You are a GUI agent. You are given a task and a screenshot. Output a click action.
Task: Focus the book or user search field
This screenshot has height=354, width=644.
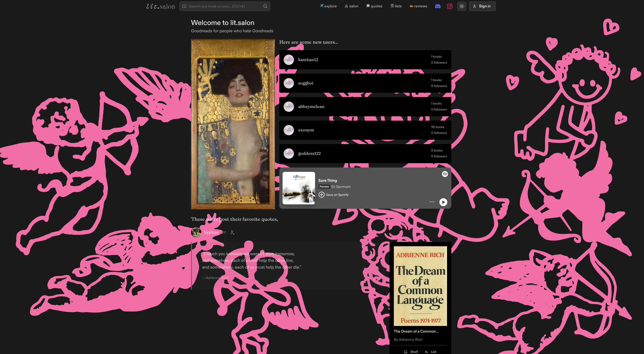tap(224, 6)
